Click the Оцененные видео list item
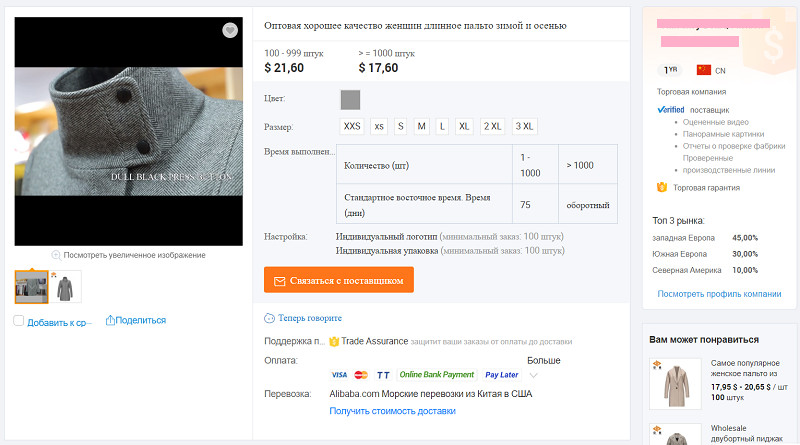Image resolution: width=800 pixels, height=445 pixels. coord(715,122)
